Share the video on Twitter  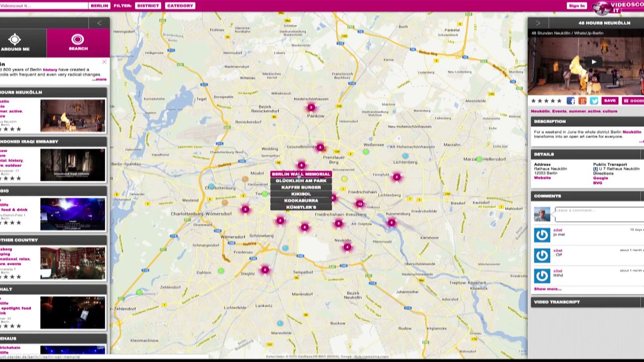click(594, 101)
